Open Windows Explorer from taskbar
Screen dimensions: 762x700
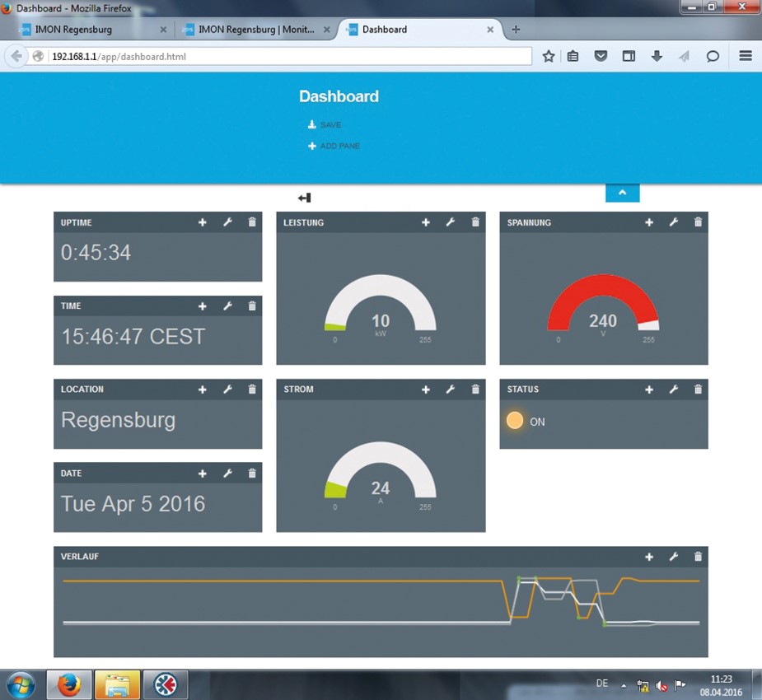[x=117, y=685]
